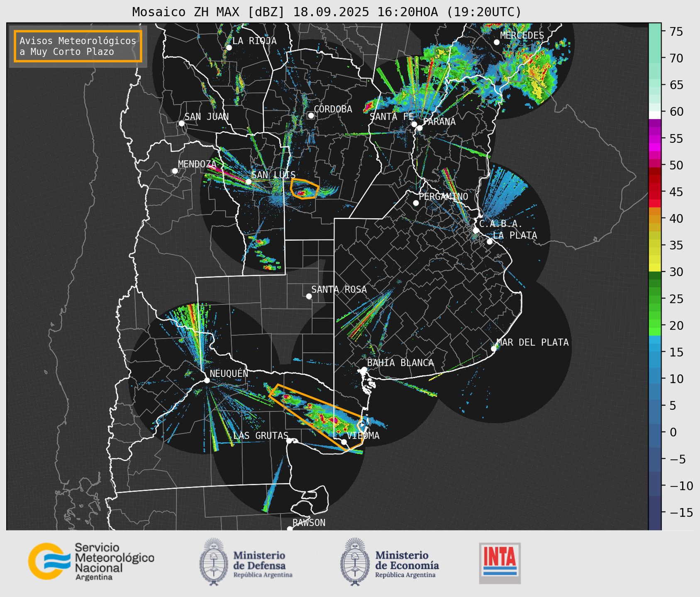Click the Ministerio de Defensa emblem
This screenshot has height=597, width=700.
click(214, 561)
